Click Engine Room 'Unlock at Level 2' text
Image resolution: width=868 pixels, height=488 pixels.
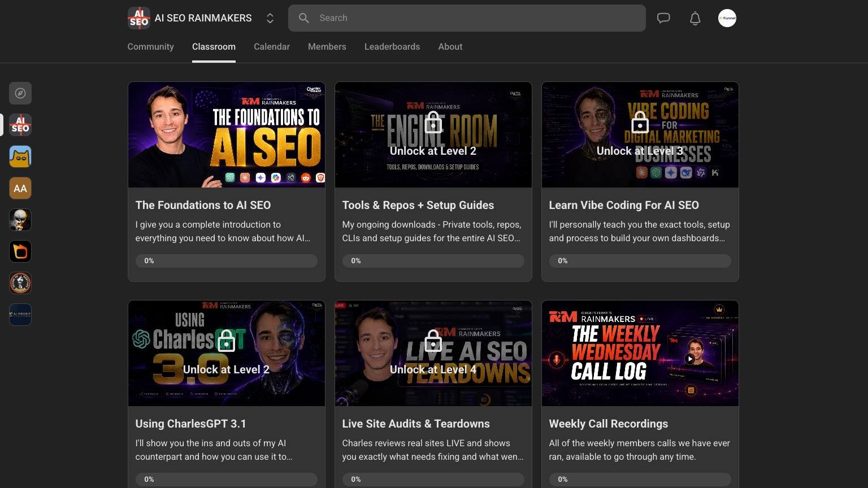pos(433,151)
